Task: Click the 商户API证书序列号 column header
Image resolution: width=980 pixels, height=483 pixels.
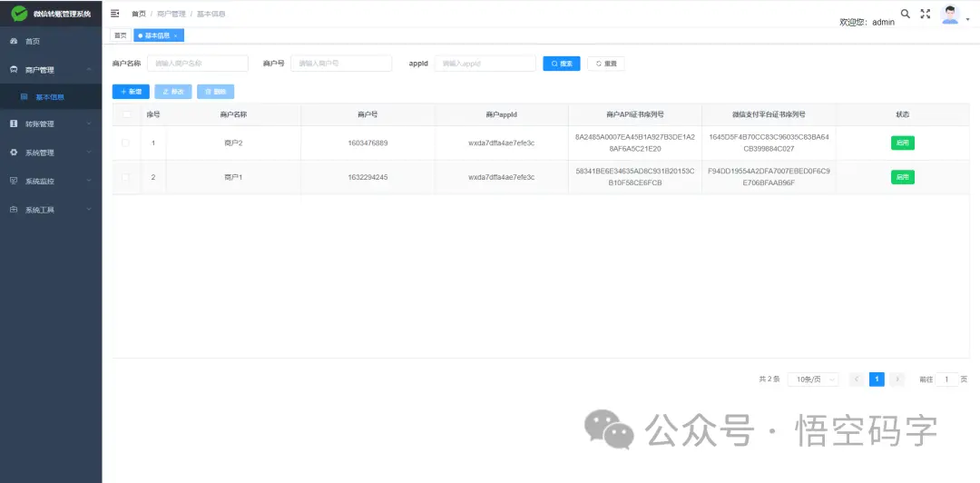Action: pyautogui.click(x=635, y=114)
